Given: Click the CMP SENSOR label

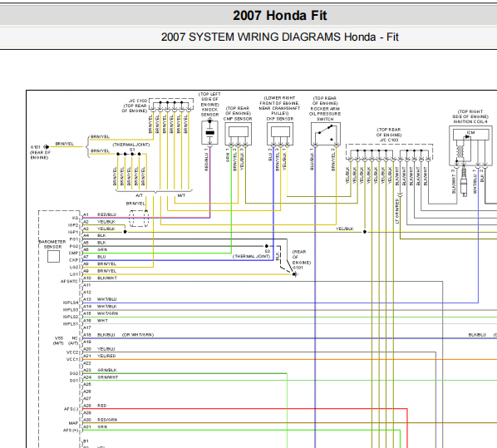Looking at the screenshot, I should click(238, 119).
